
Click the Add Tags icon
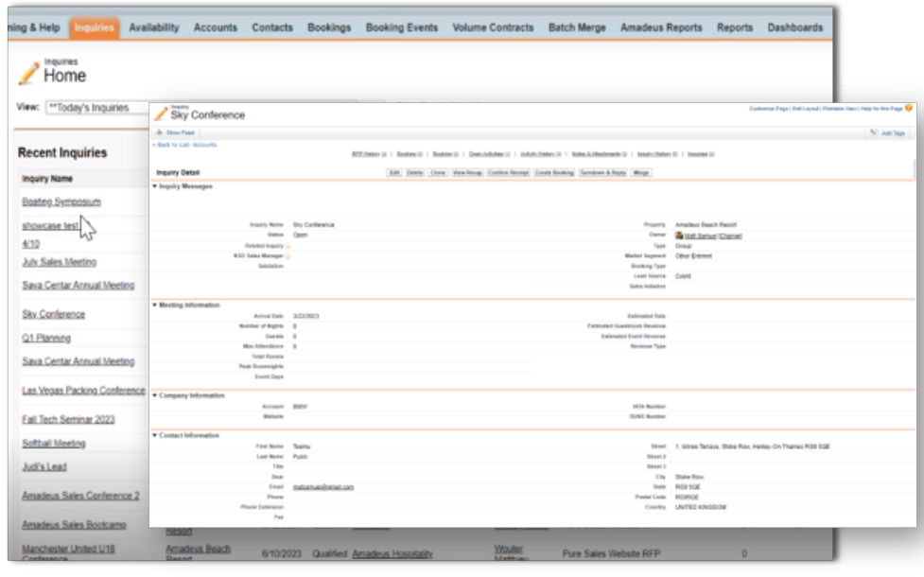873,133
